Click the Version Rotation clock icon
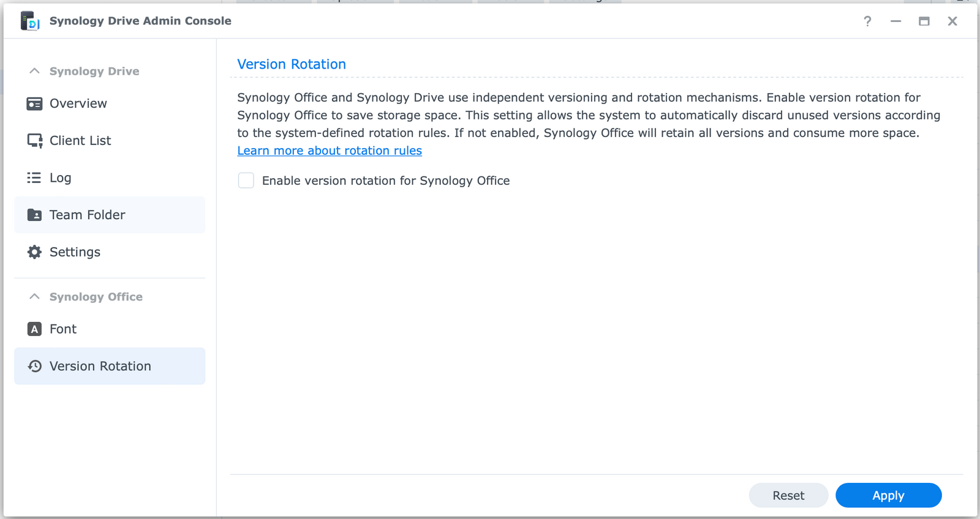 pyautogui.click(x=34, y=366)
